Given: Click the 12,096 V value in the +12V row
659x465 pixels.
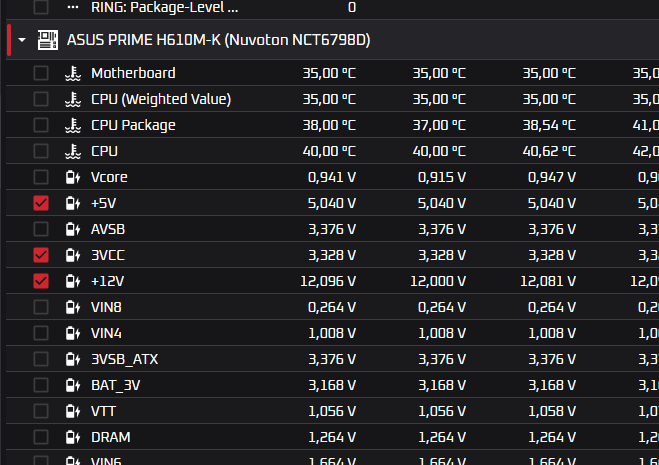Looking at the screenshot, I should point(328,281).
